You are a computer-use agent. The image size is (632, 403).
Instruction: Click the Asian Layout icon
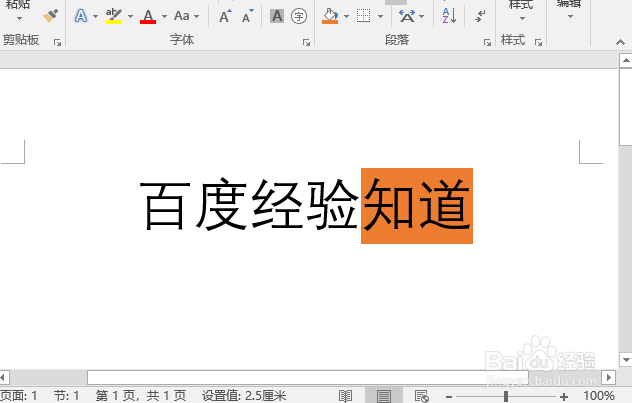(x=407, y=16)
